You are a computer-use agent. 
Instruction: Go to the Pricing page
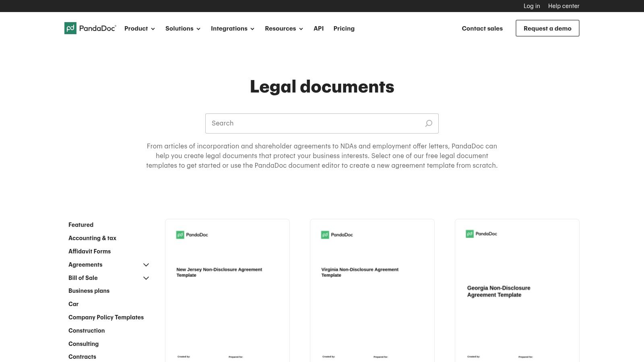click(x=344, y=29)
